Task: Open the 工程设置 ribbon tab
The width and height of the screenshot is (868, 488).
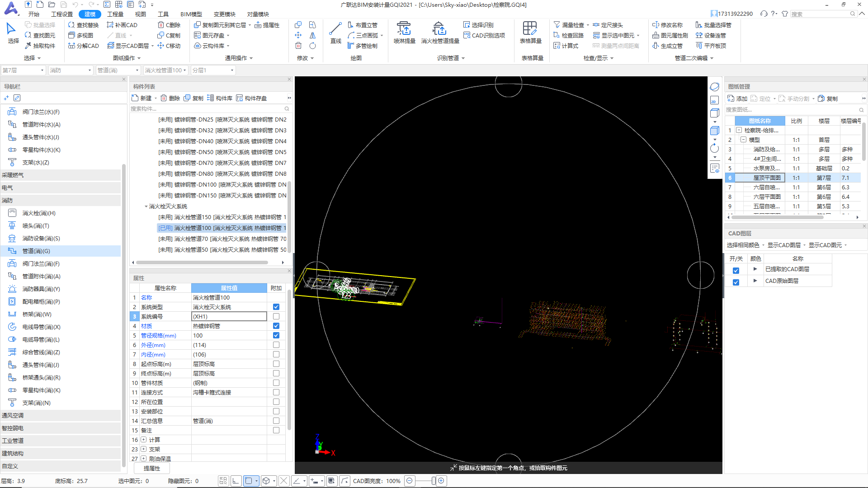Action: click(x=62, y=14)
